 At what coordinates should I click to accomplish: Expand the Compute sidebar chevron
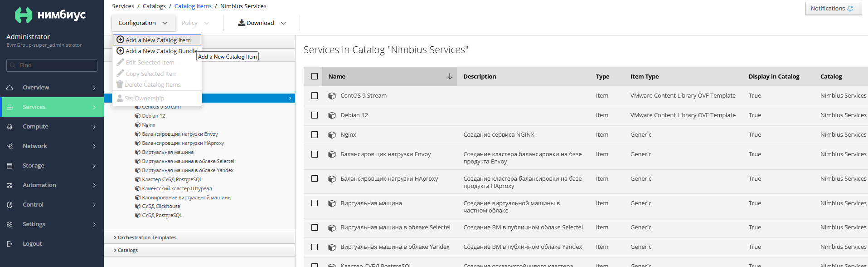94,127
